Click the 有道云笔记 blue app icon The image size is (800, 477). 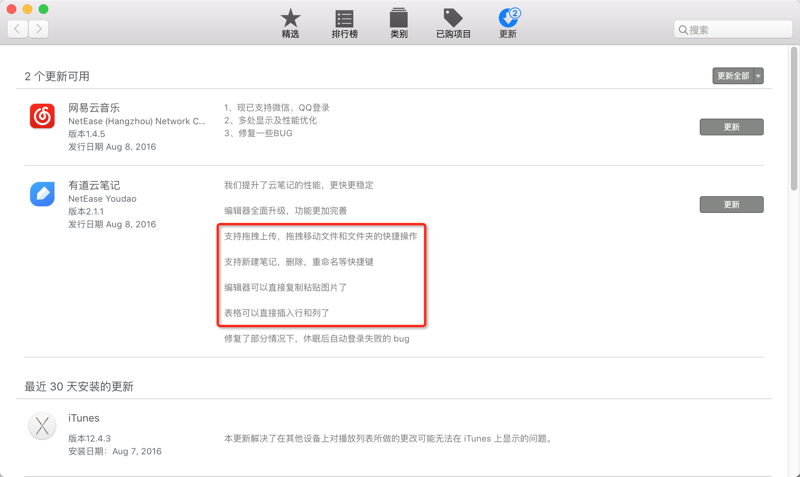[x=42, y=193]
